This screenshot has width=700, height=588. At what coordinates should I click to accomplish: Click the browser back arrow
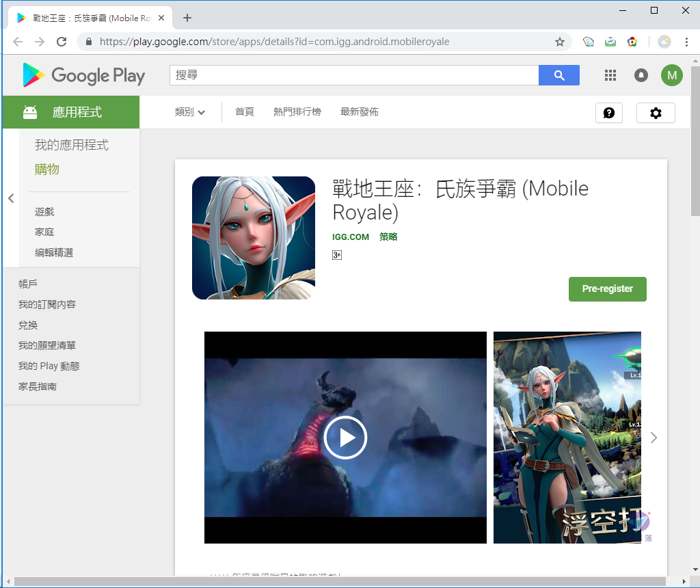[18, 42]
